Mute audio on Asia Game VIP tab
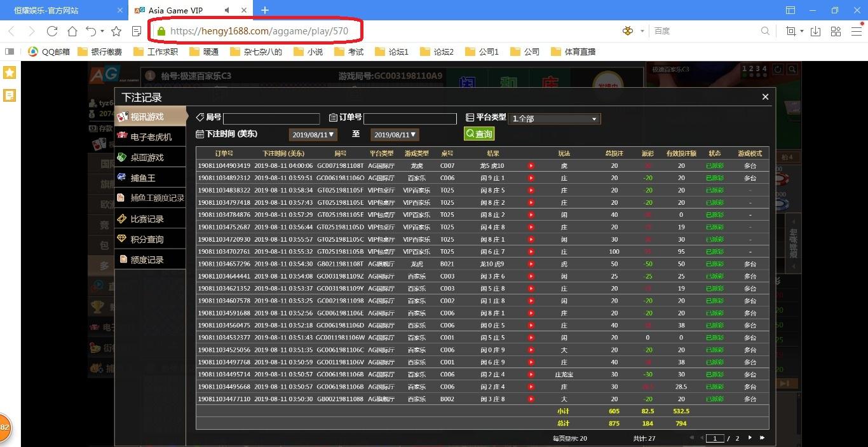Image resolution: width=868 pixels, height=447 pixels. pyautogui.click(x=228, y=10)
